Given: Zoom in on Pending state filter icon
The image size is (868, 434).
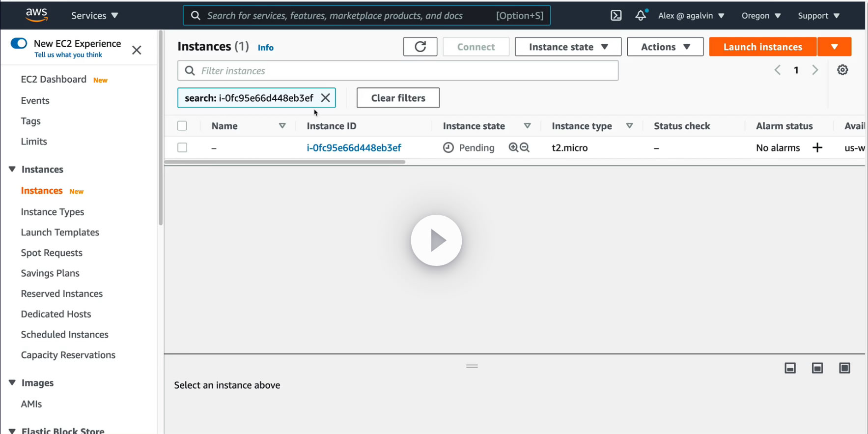Looking at the screenshot, I should click(x=513, y=147).
